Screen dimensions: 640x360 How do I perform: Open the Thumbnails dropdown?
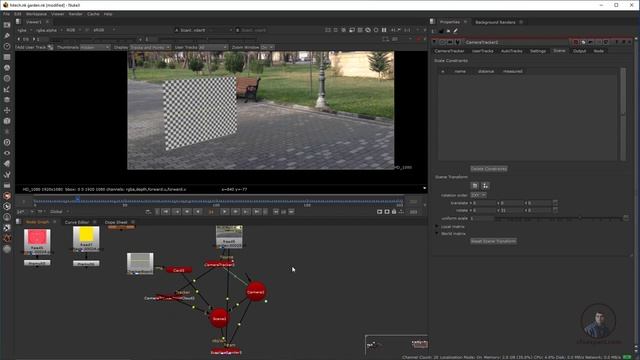point(95,47)
